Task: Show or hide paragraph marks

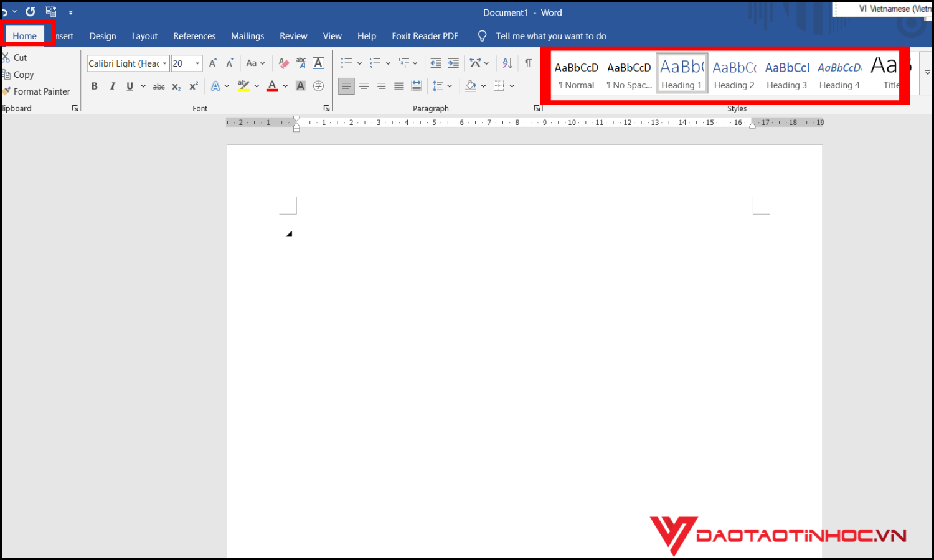Action: pyautogui.click(x=528, y=63)
